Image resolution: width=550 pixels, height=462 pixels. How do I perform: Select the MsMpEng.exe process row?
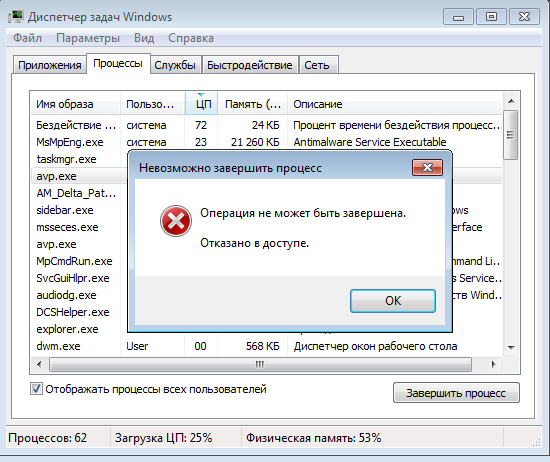(x=267, y=142)
